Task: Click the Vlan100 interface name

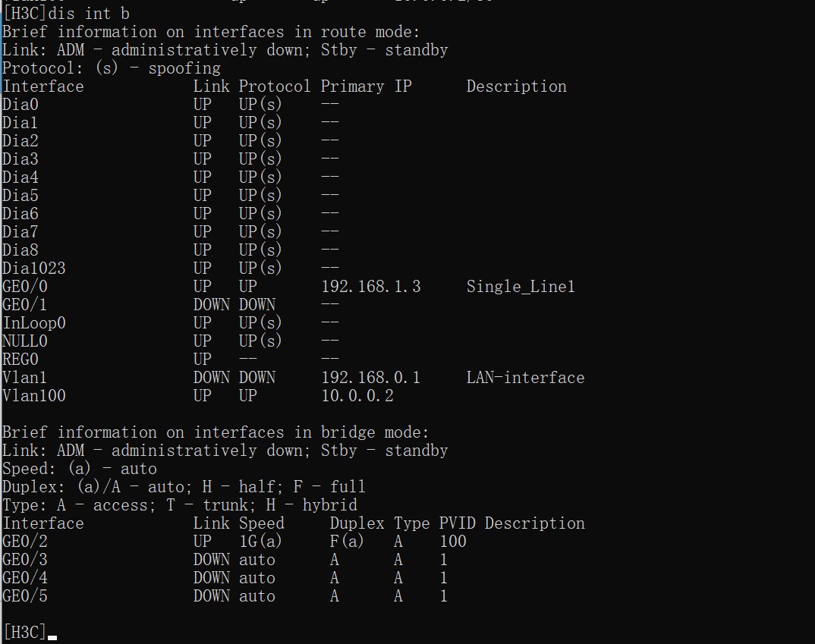Action: pos(34,396)
